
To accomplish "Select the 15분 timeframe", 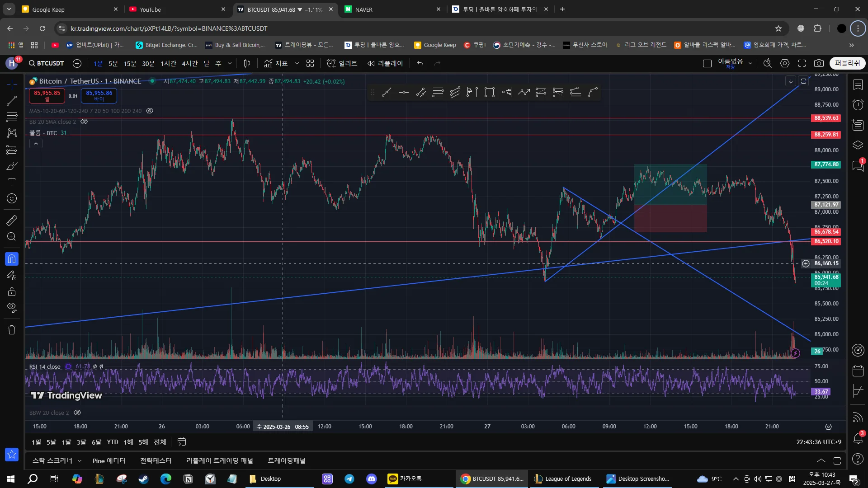I will click(130, 63).
